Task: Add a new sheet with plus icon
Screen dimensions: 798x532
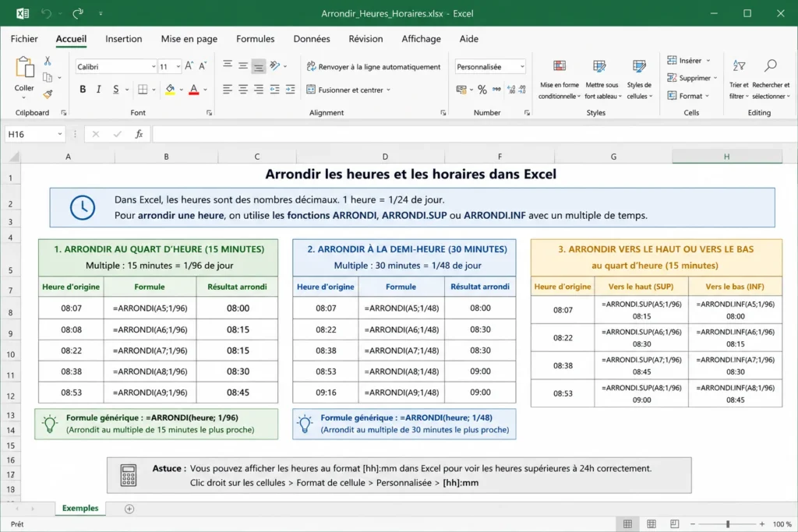Action: [129, 509]
